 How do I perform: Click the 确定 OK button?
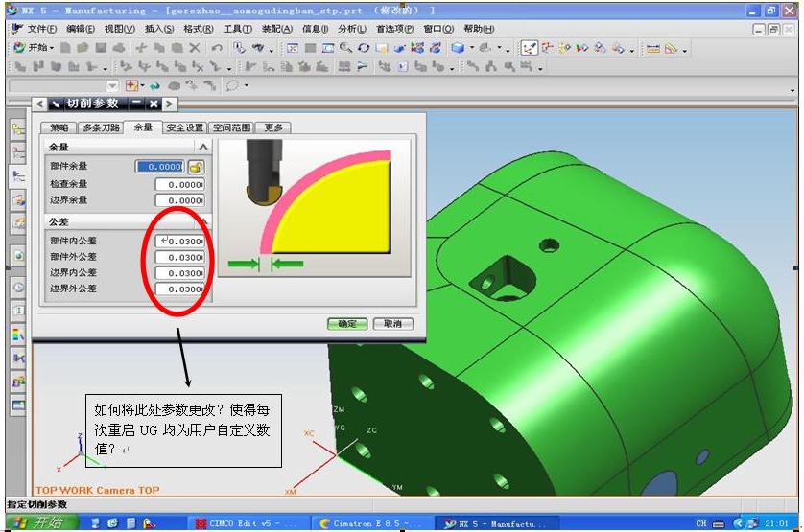347,324
